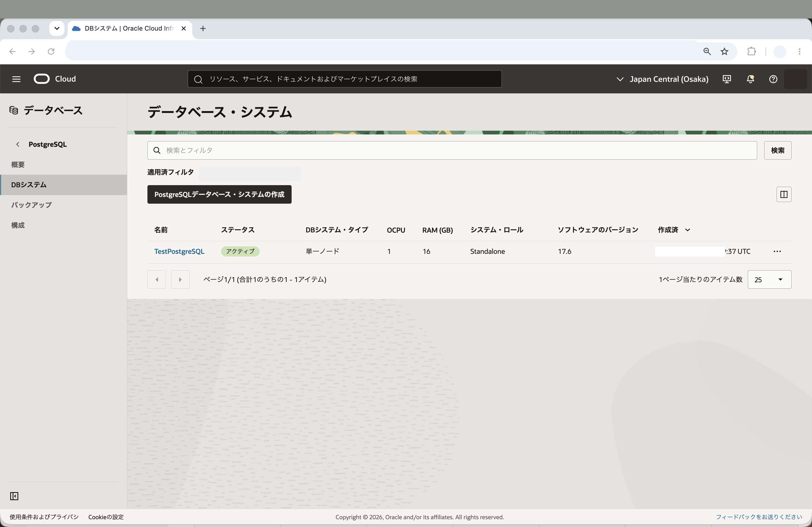Click the ステータス column header
812x527 pixels.
click(238, 230)
